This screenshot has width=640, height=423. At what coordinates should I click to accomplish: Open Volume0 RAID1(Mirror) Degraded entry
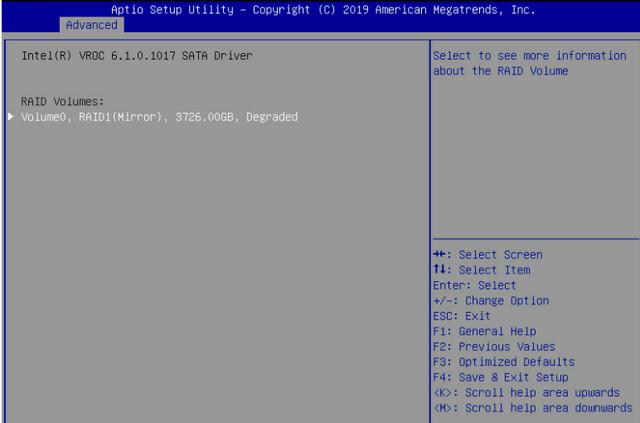click(160, 117)
